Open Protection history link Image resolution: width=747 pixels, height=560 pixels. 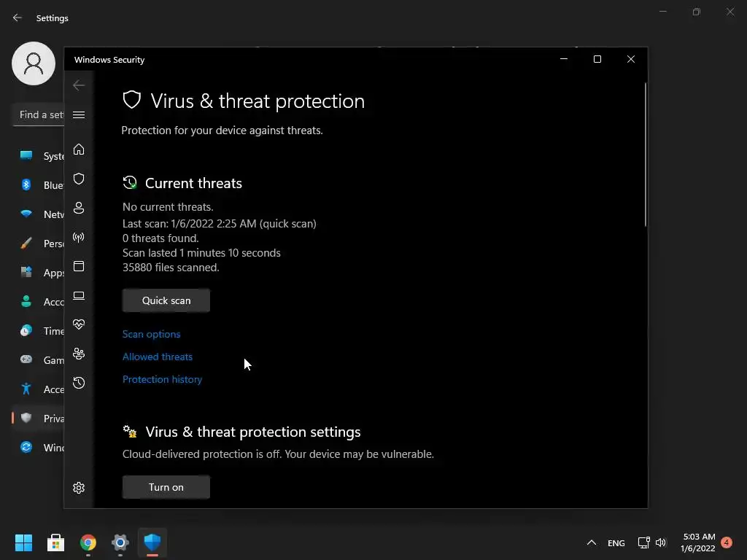click(x=162, y=379)
